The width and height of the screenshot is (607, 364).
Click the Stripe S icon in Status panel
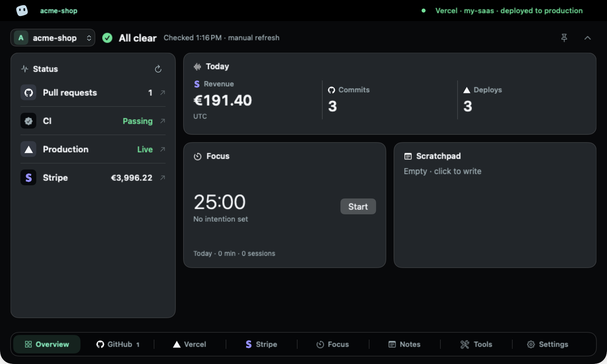coord(28,178)
